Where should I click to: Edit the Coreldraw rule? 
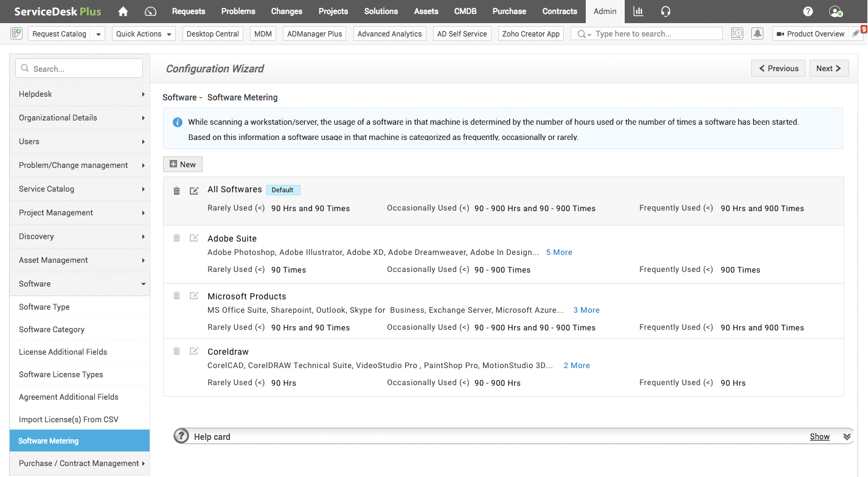(194, 351)
